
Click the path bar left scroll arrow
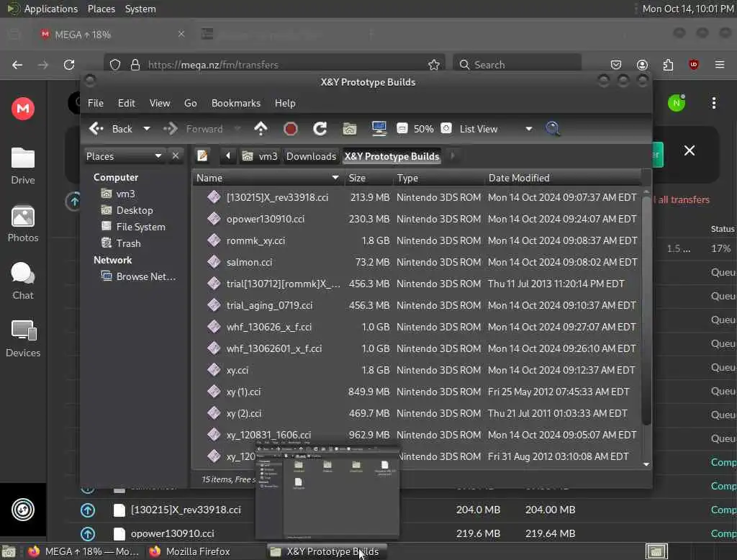tap(228, 155)
